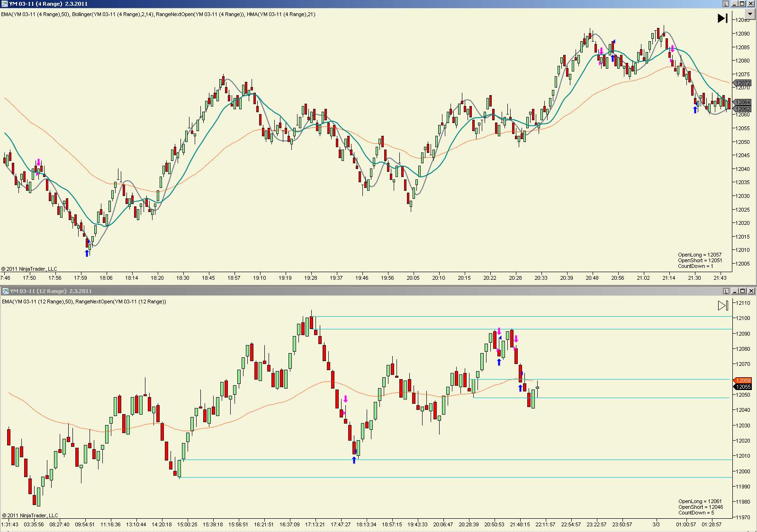Click 12 Range chart EMA and RangeNextOpen label

(x=84, y=301)
